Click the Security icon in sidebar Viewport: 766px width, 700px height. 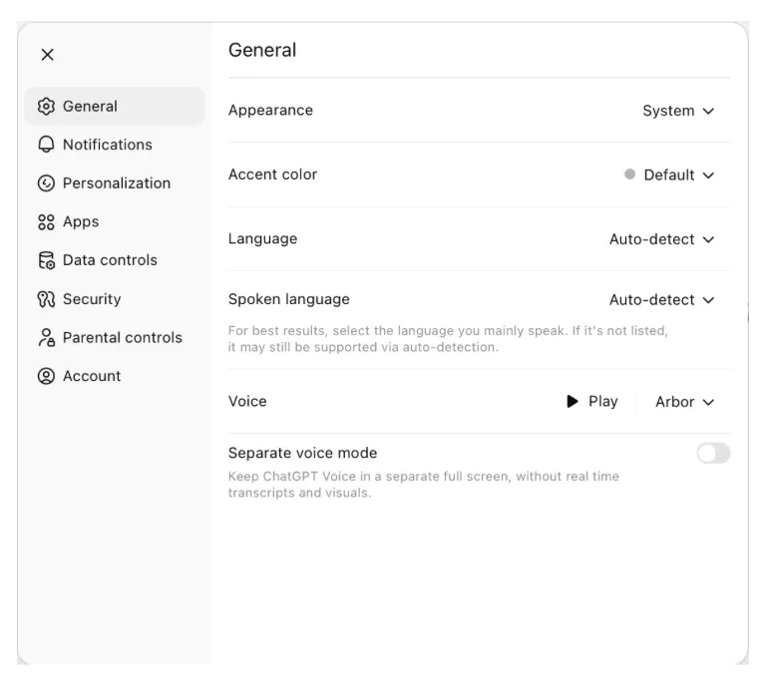46,299
